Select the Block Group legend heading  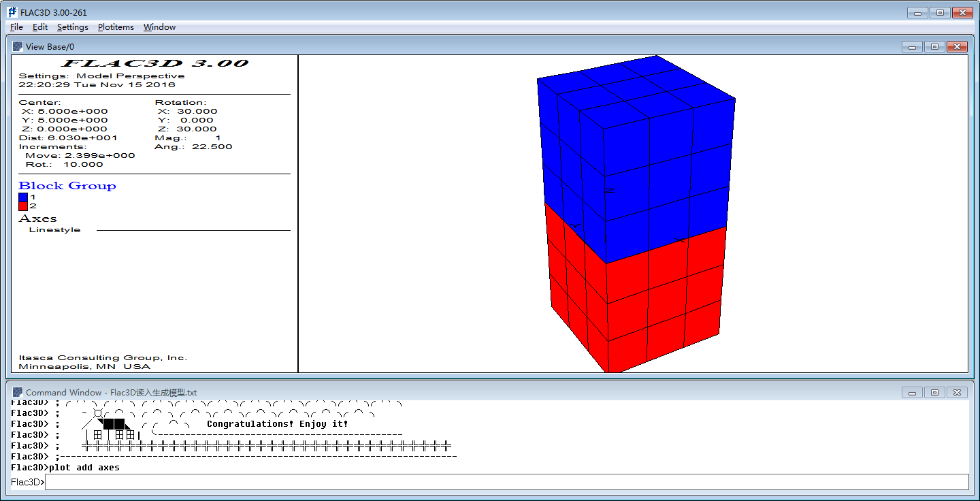pos(67,186)
